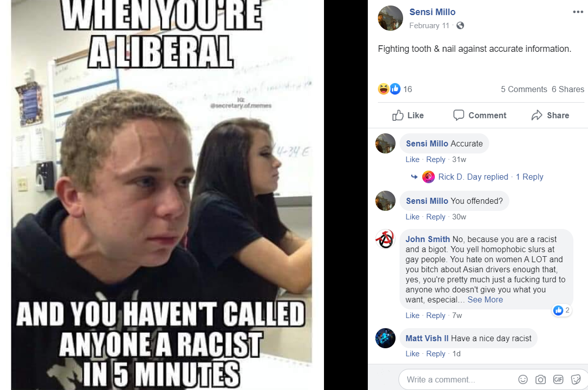Attach a photo using the camera icon
Screen dimensions: 588x390
540,379
